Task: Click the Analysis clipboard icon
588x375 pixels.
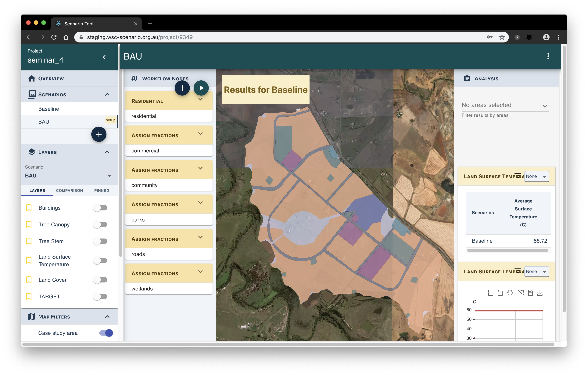Action: coord(467,78)
